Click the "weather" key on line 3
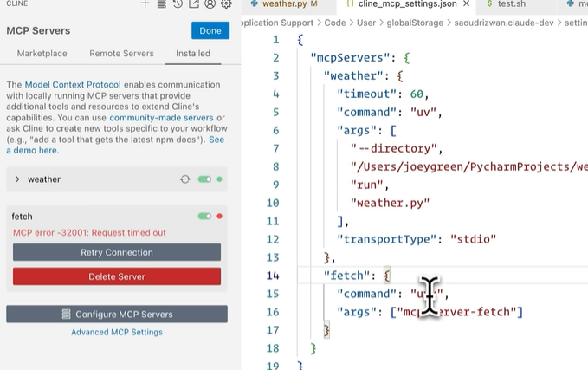 tap(353, 75)
